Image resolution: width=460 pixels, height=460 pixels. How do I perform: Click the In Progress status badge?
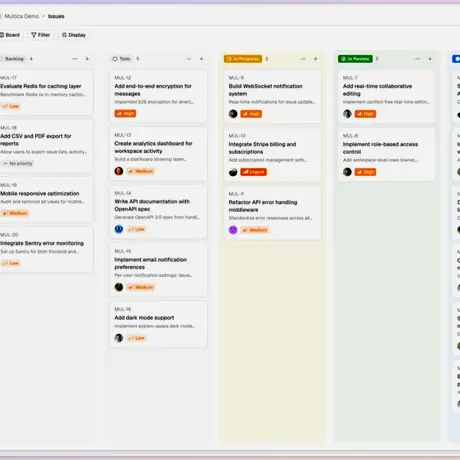pyautogui.click(x=243, y=59)
